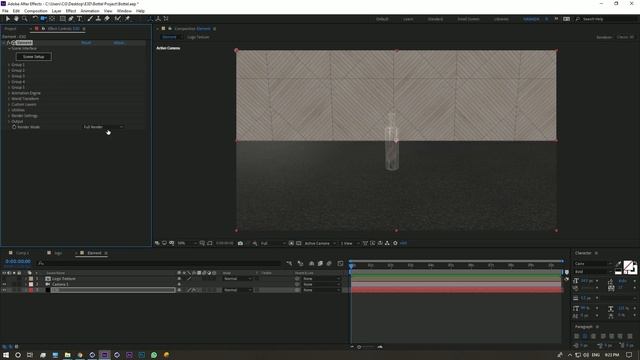Open the viewer resolution Full dropdown
The height and width of the screenshot is (360, 640).
click(x=272, y=243)
